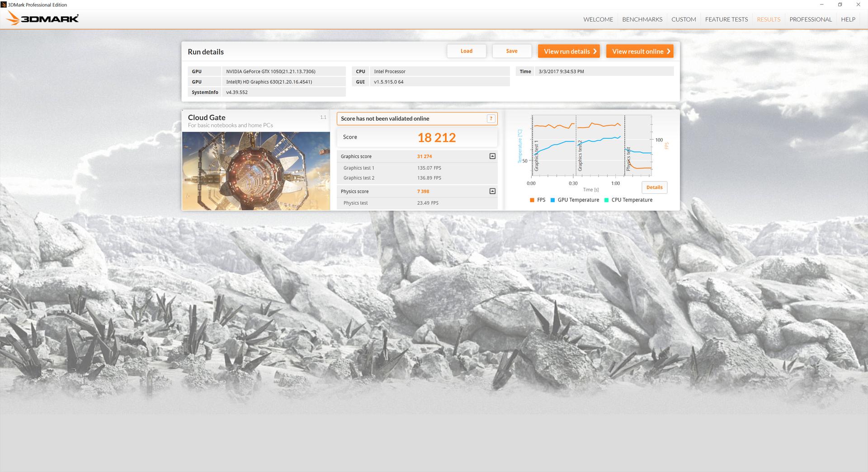The image size is (868, 472).
Task: Click the run time 3/3/2017 9:34:53 PM
Action: pos(604,71)
